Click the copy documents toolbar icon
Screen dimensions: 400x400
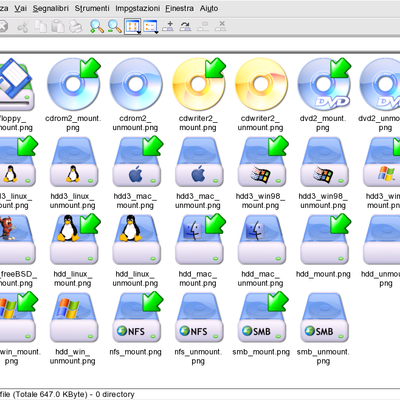[41, 26]
